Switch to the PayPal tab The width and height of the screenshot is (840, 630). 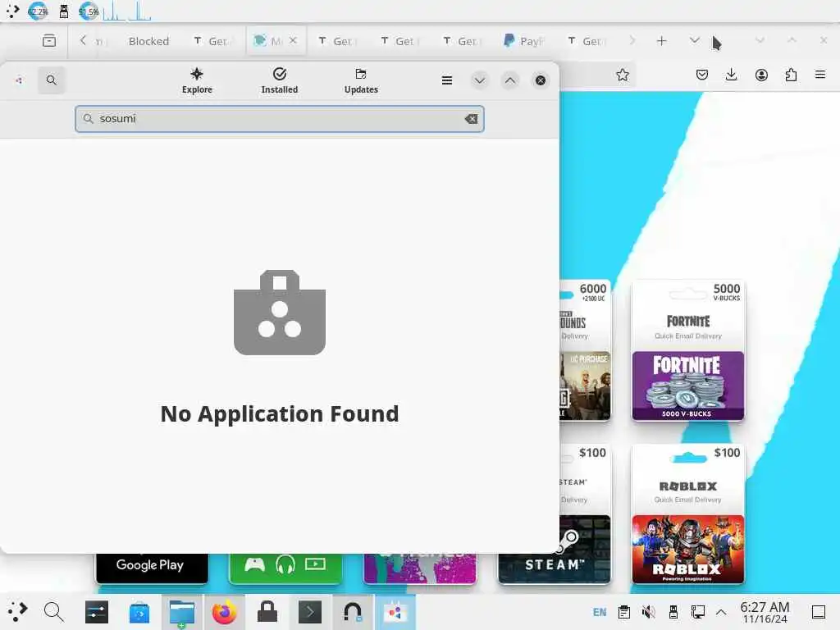pos(525,41)
